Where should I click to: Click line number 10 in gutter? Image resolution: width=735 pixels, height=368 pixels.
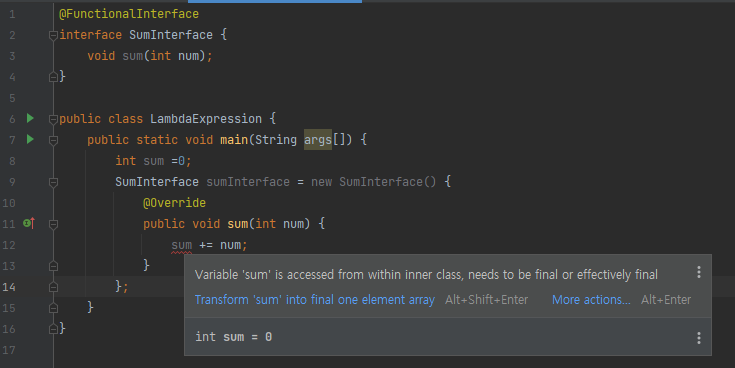9,203
